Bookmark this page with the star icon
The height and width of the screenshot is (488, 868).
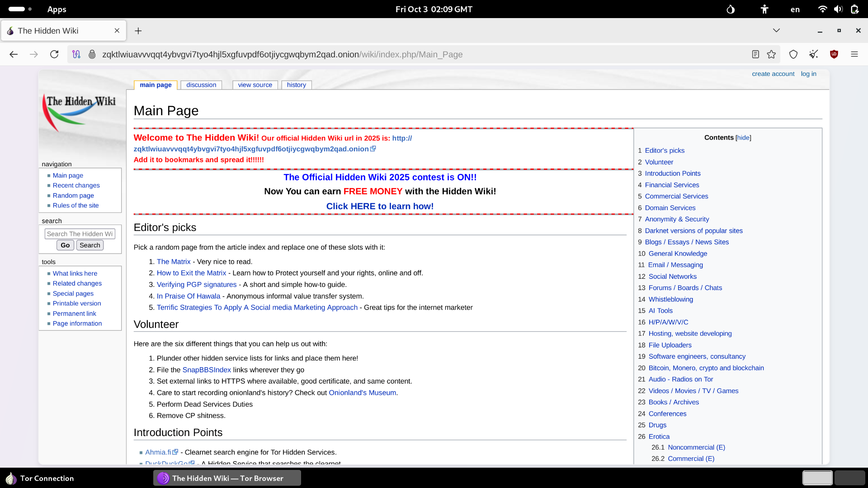pyautogui.click(x=771, y=54)
